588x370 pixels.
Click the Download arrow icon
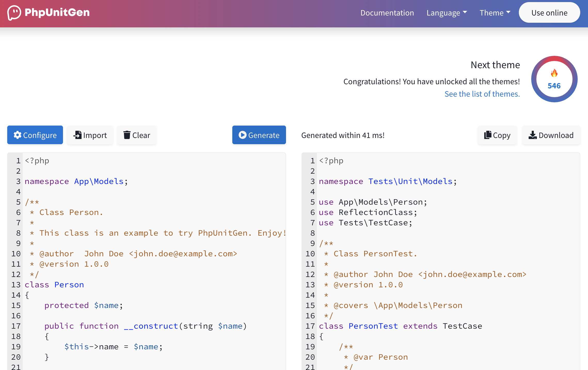(x=533, y=135)
